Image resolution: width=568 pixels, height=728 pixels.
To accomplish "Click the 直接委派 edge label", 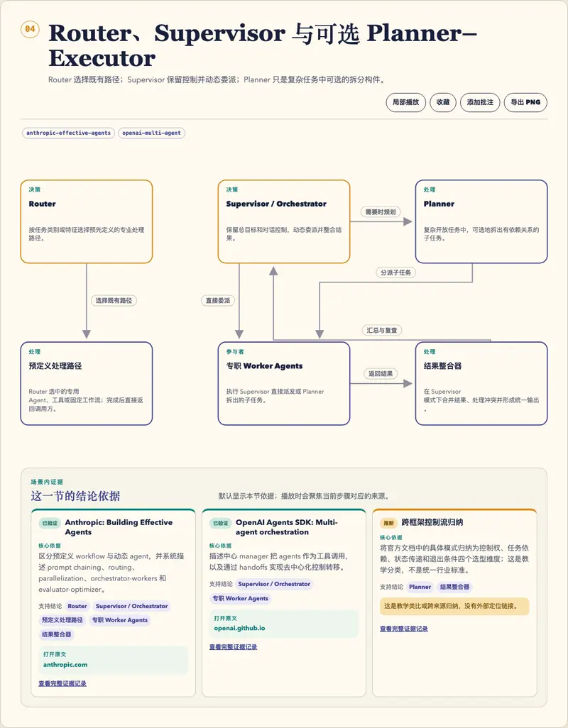I will click(218, 300).
